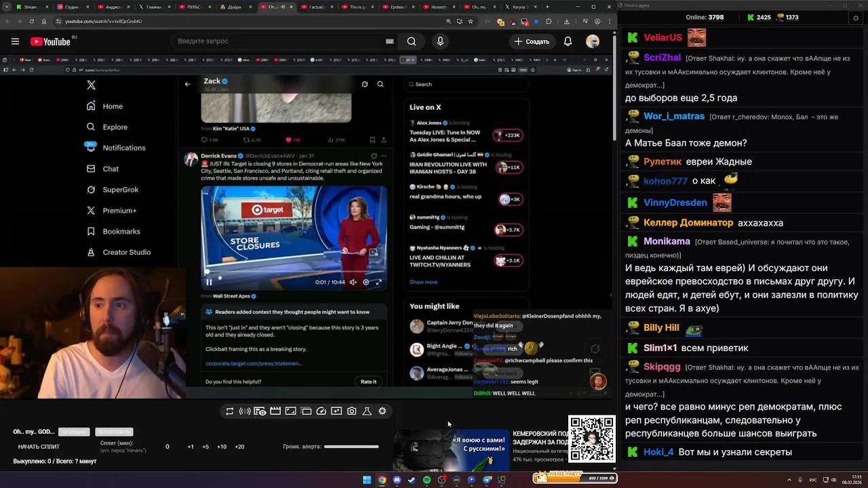
Task: Mute the embedded tweet video volume
Action: pyautogui.click(x=353, y=282)
